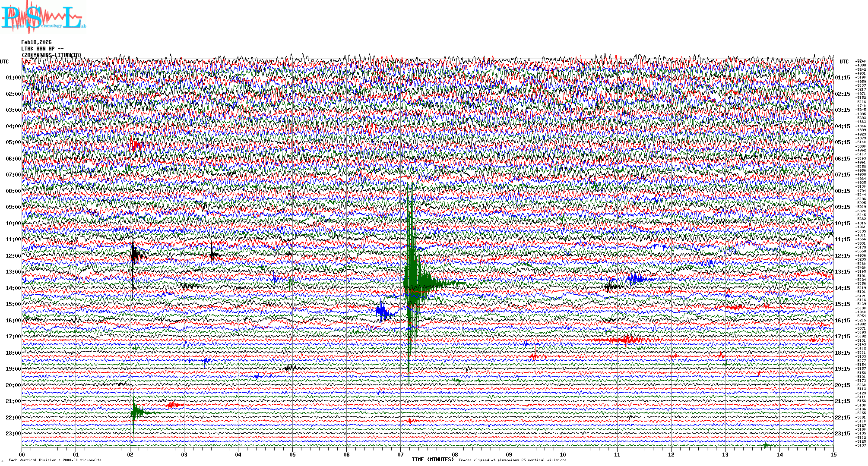Click the UTC label at top left
The height and width of the screenshot is (466, 868).
click(x=4, y=62)
